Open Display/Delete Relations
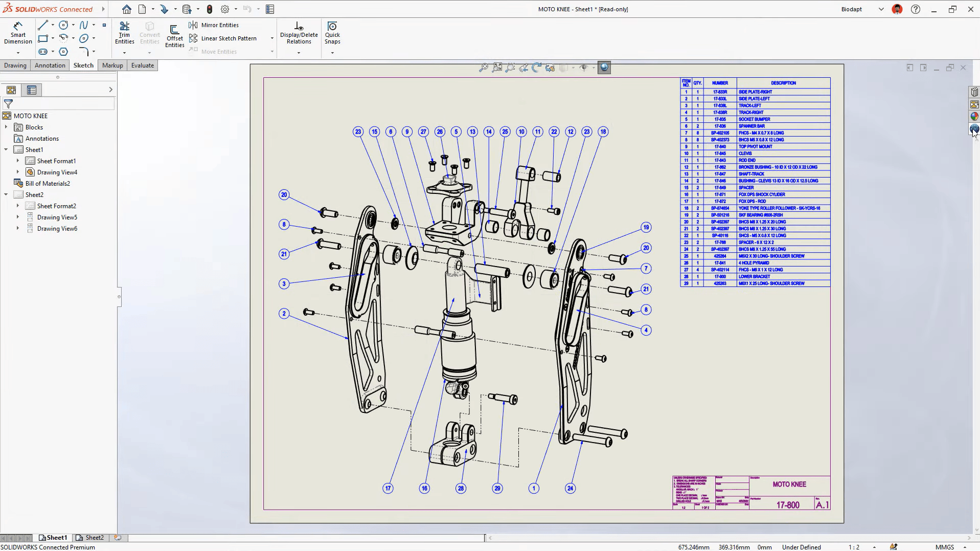The image size is (980, 551). tap(299, 33)
